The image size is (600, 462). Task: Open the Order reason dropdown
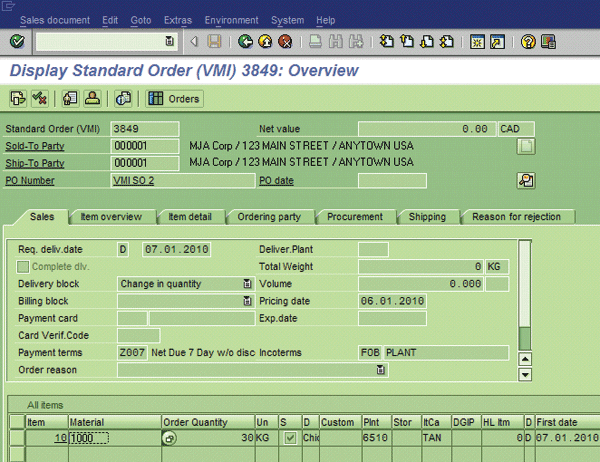coord(380,370)
